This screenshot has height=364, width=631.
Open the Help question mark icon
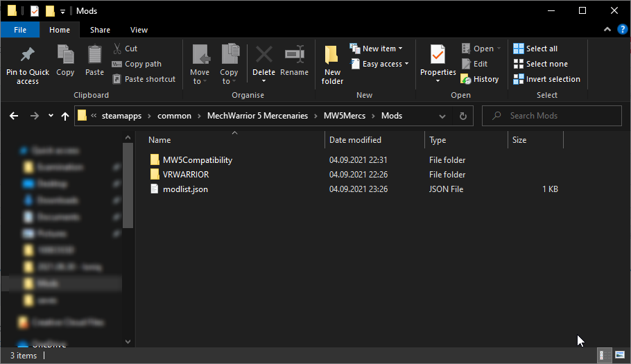coord(622,29)
